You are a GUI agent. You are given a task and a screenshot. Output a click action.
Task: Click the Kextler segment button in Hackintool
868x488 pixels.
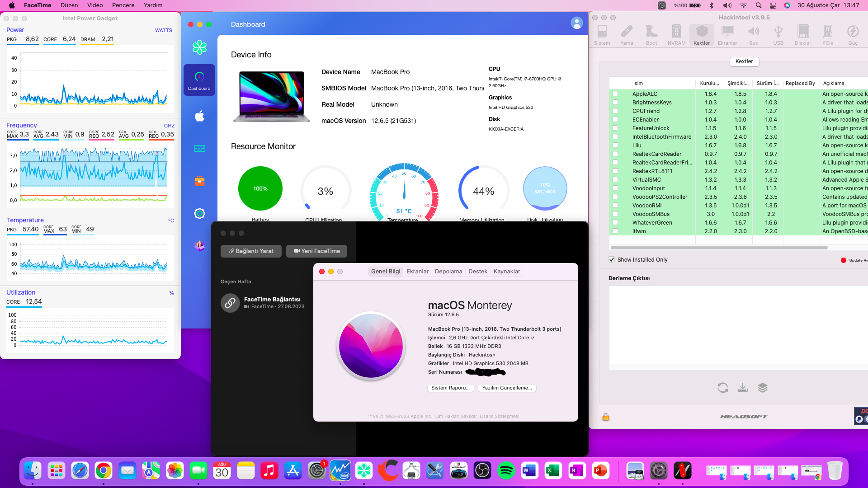[x=744, y=61]
